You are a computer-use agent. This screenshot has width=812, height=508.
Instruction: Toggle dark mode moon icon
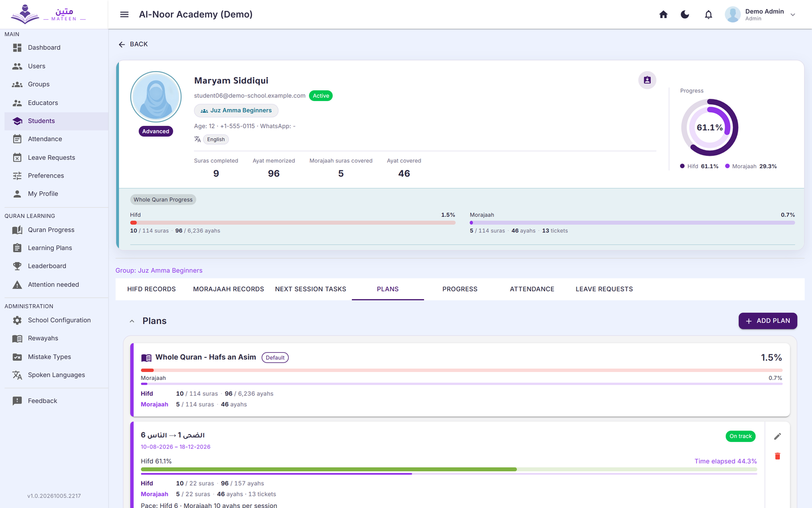[685, 15]
